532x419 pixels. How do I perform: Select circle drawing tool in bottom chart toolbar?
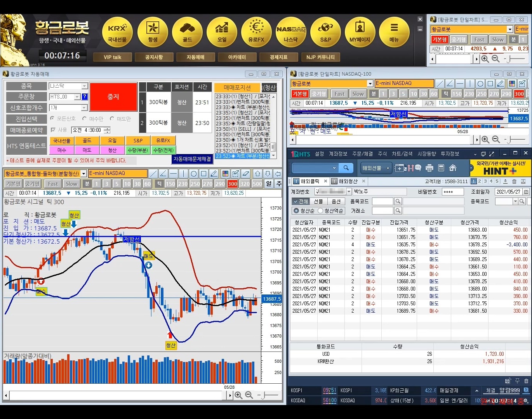tap(194, 173)
